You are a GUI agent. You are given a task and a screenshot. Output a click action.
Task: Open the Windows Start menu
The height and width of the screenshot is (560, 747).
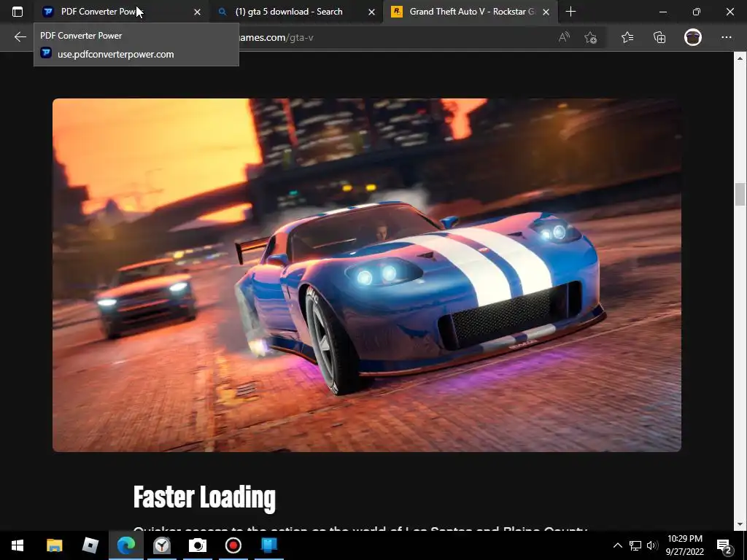click(x=18, y=545)
